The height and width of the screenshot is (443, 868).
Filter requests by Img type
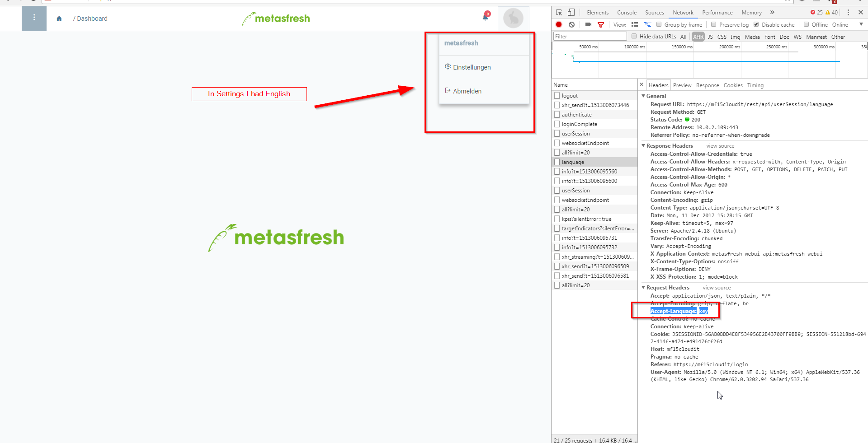pyautogui.click(x=735, y=37)
